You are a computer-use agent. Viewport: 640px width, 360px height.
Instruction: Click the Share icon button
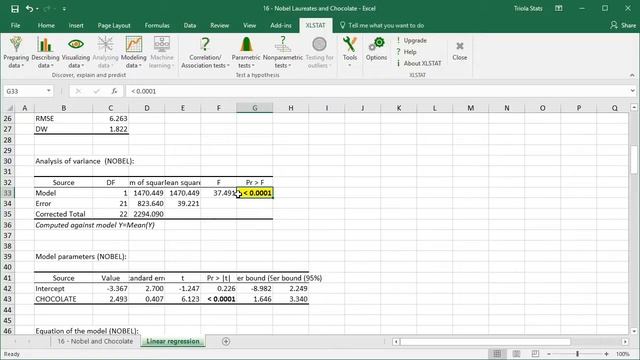pyautogui.click(x=623, y=25)
